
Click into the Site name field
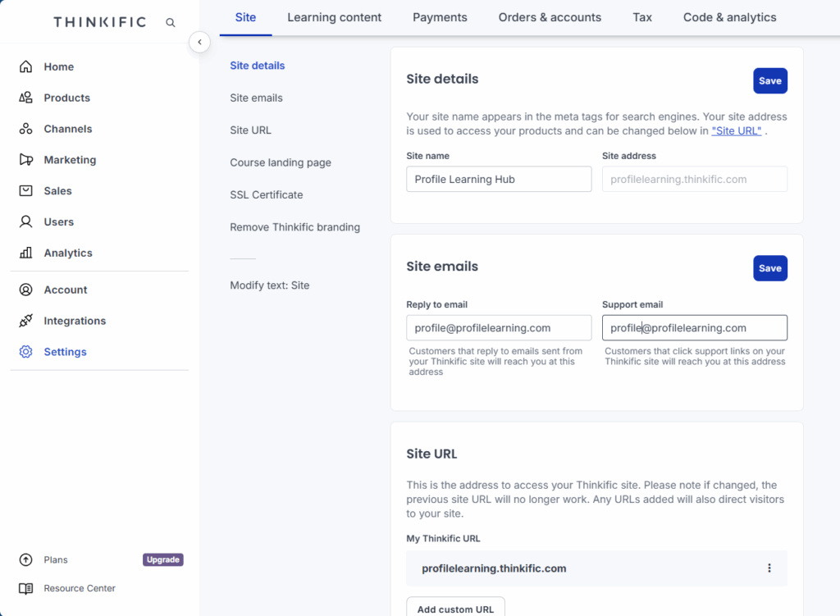pos(498,180)
